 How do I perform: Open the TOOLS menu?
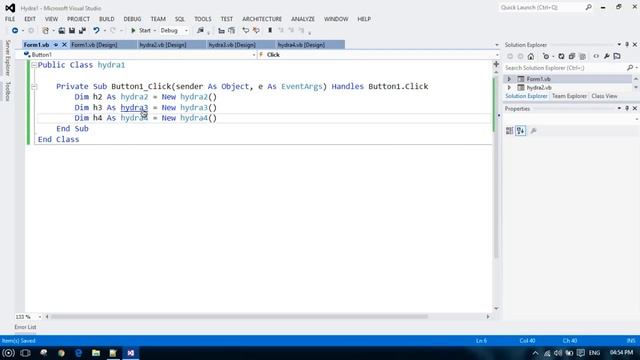(202, 19)
